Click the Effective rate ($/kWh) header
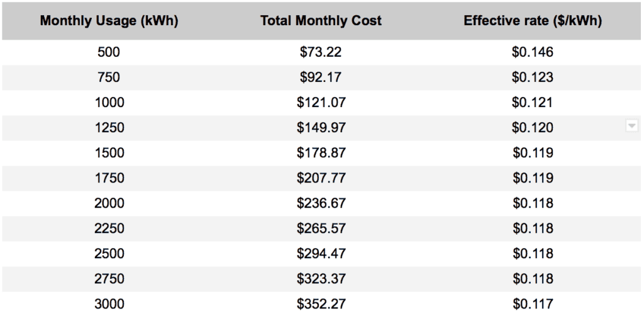 click(533, 21)
